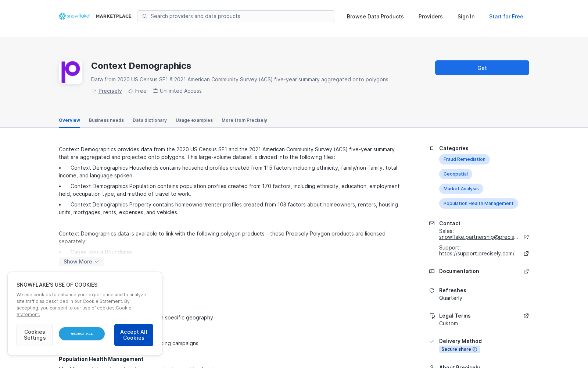Image resolution: width=588 pixels, height=368 pixels.
Task: Click Accept All Cookies button
Action: click(x=134, y=335)
